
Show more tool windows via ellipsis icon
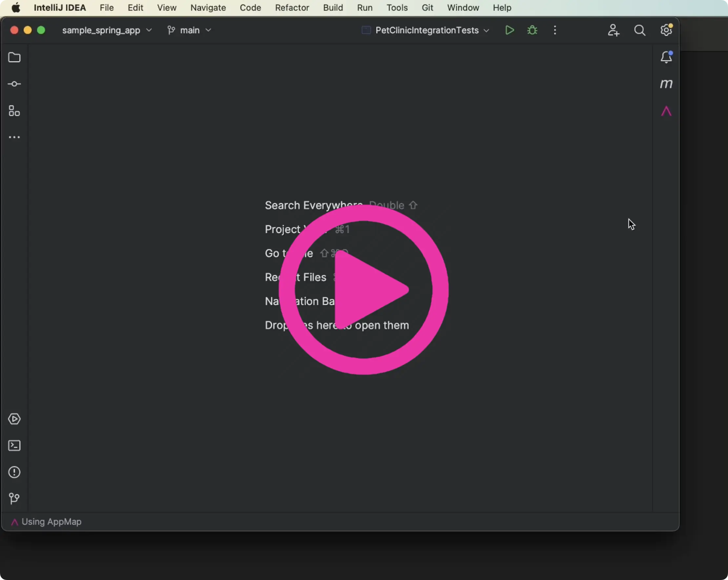click(14, 137)
